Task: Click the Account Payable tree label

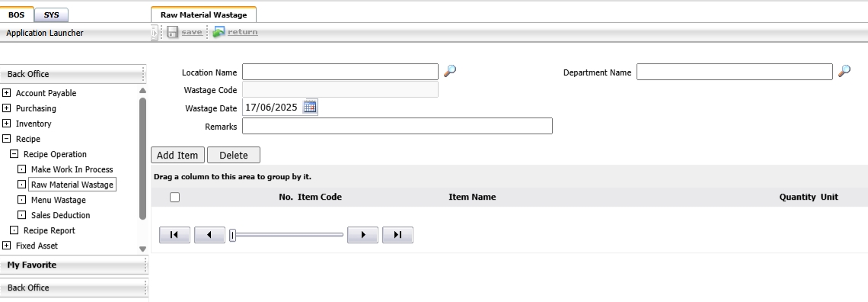Action: [46, 93]
